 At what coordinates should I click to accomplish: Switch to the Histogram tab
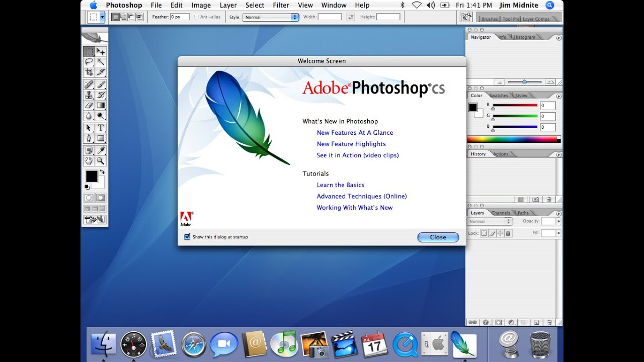pyautogui.click(x=524, y=37)
